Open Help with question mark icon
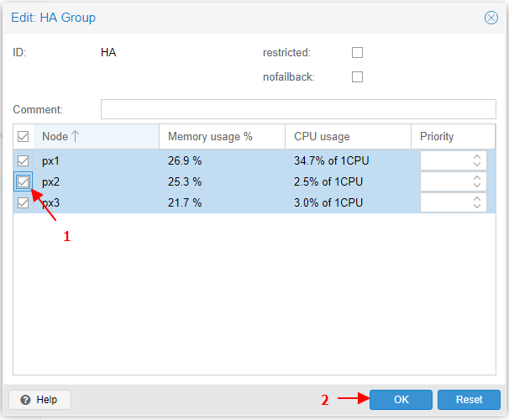Viewport: 509px width, 420px height. click(40, 400)
